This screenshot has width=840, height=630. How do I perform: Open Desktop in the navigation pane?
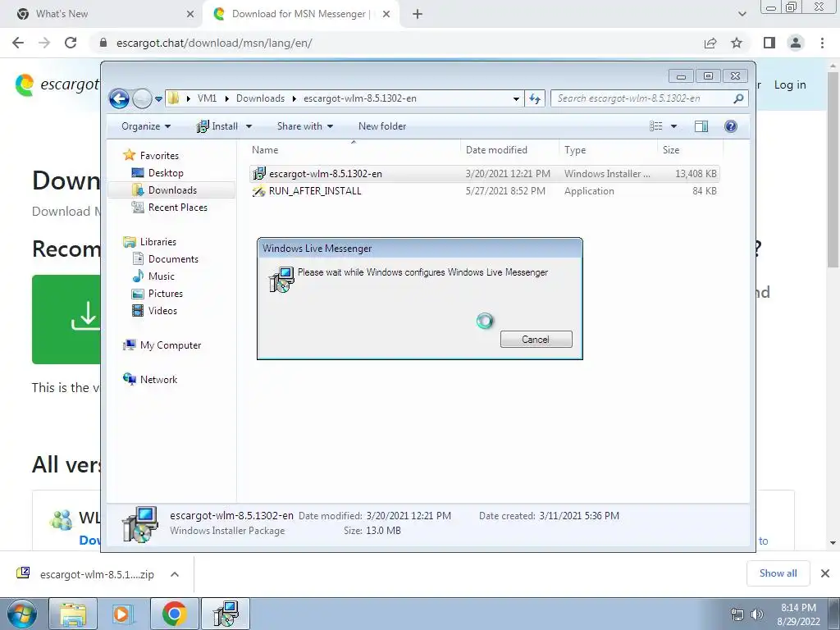click(166, 172)
